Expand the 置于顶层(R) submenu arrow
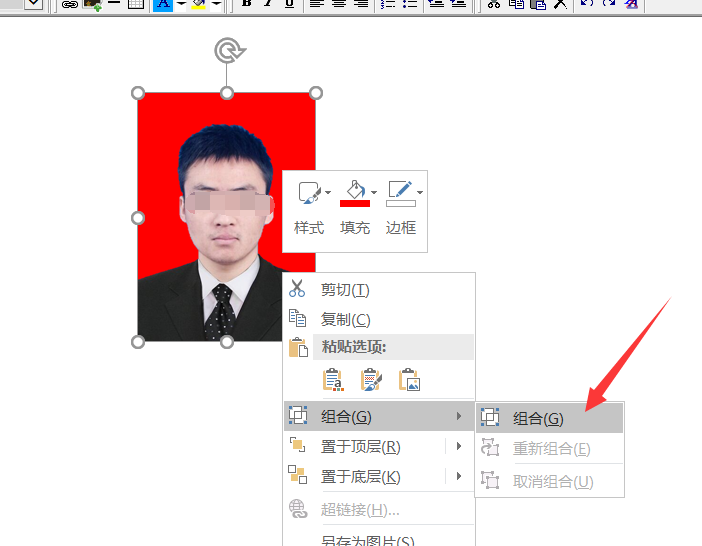This screenshot has width=702, height=546. [x=459, y=446]
